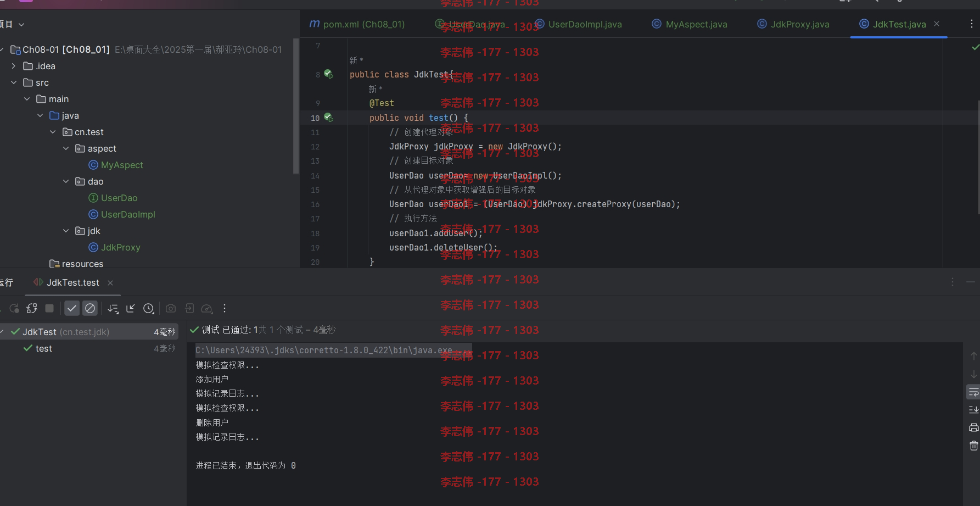
Task: Click the Rerun Failed Tests icon
Action: (x=14, y=308)
